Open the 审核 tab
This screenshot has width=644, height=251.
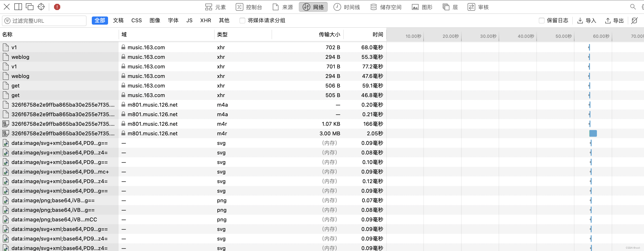coord(478,7)
